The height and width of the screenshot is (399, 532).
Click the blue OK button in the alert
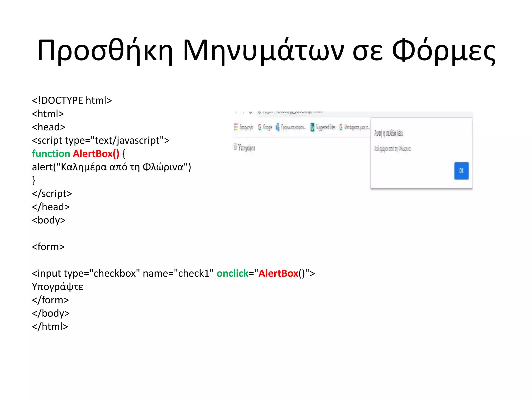461,171
